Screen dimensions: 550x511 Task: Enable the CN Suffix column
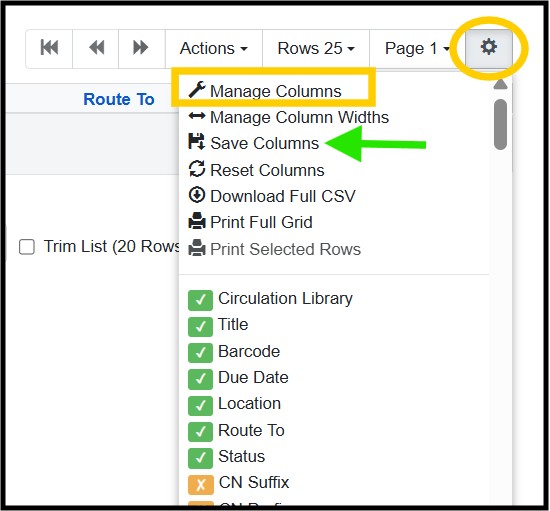(x=201, y=485)
